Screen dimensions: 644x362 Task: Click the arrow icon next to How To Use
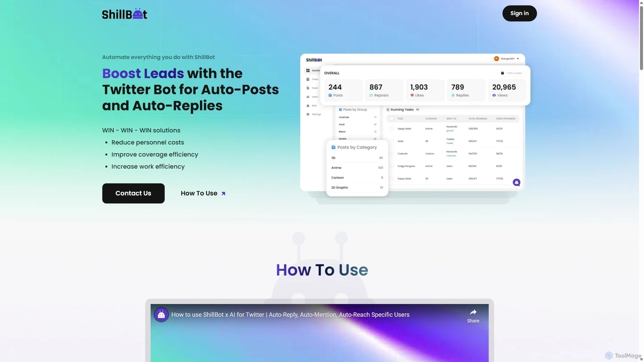click(x=223, y=194)
